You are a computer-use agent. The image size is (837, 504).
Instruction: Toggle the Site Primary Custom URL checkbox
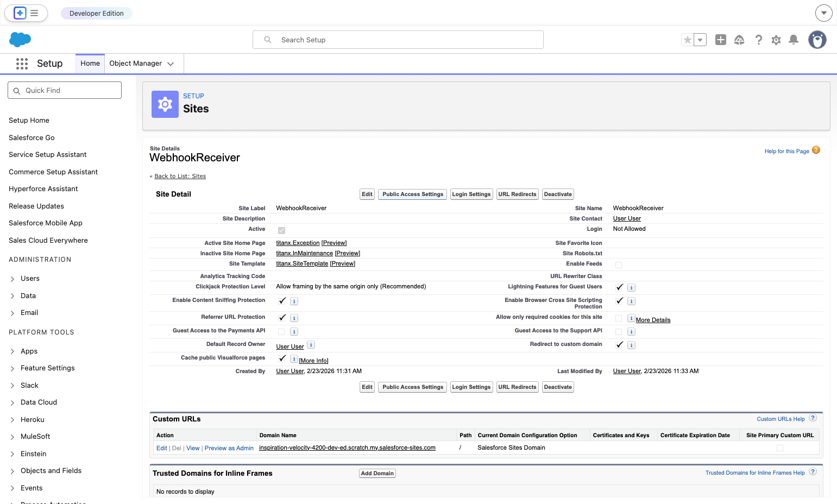pos(780,448)
